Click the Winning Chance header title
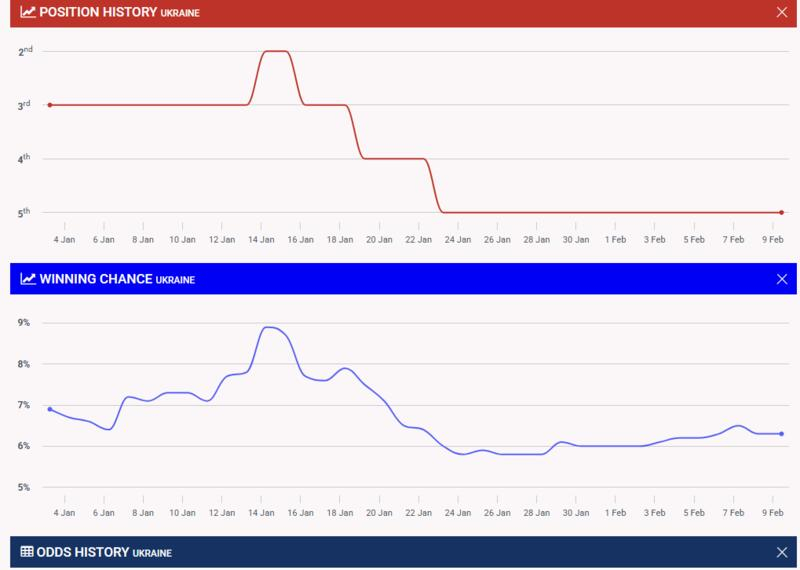Image resolution: width=800 pixels, height=570 pixels. (95, 279)
